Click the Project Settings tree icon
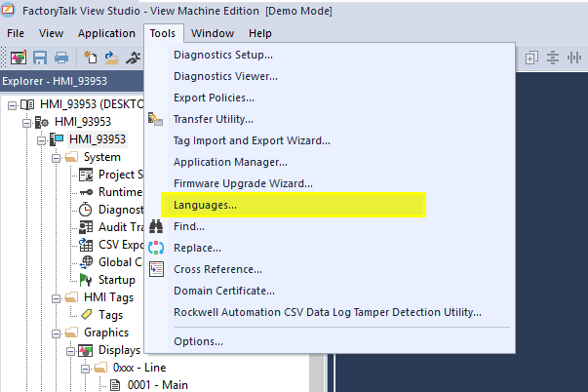 86,175
